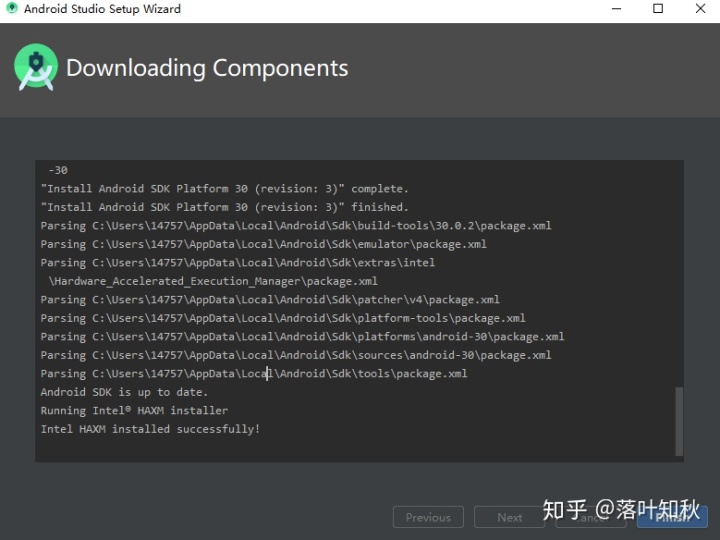Minimize the Setup Wizard window
The height and width of the screenshot is (540, 720).
pos(616,9)
